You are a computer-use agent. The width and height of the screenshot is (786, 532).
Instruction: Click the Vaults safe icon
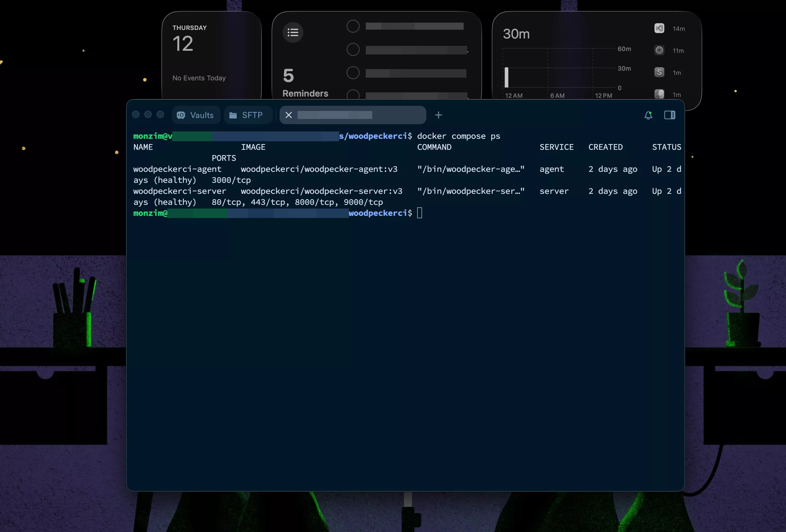pyautogui.click(x=181, y=115)
